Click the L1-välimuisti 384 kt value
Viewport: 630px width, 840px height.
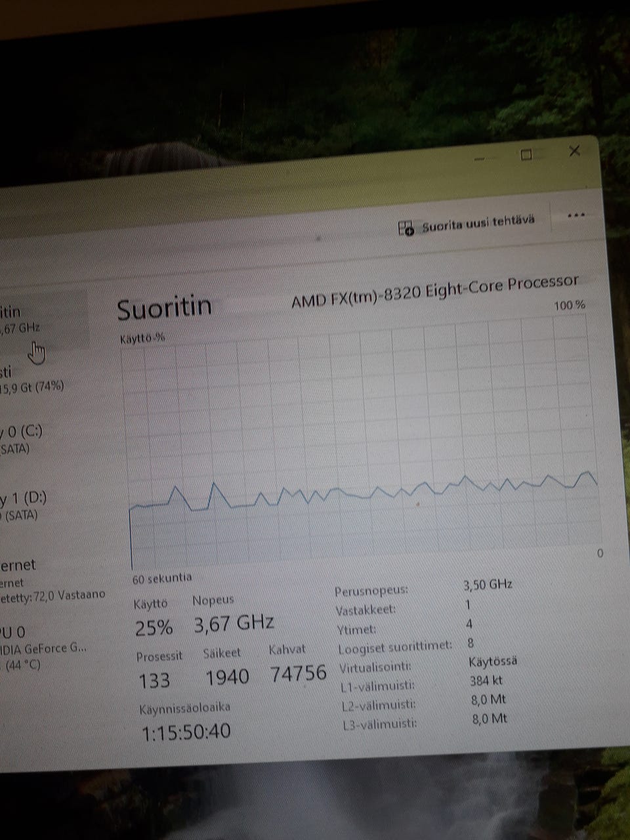pyautogui.click(x=486, y=681)
